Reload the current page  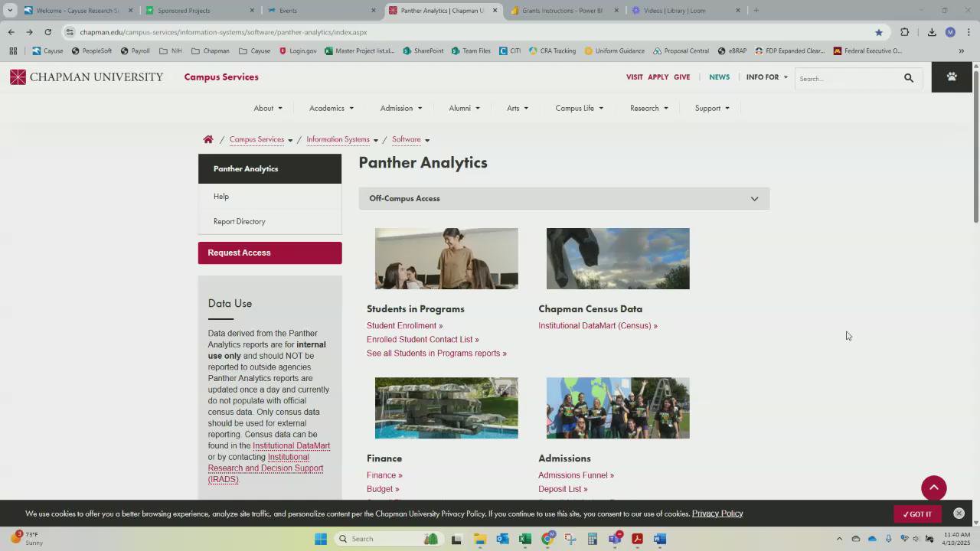pos(47,32)
